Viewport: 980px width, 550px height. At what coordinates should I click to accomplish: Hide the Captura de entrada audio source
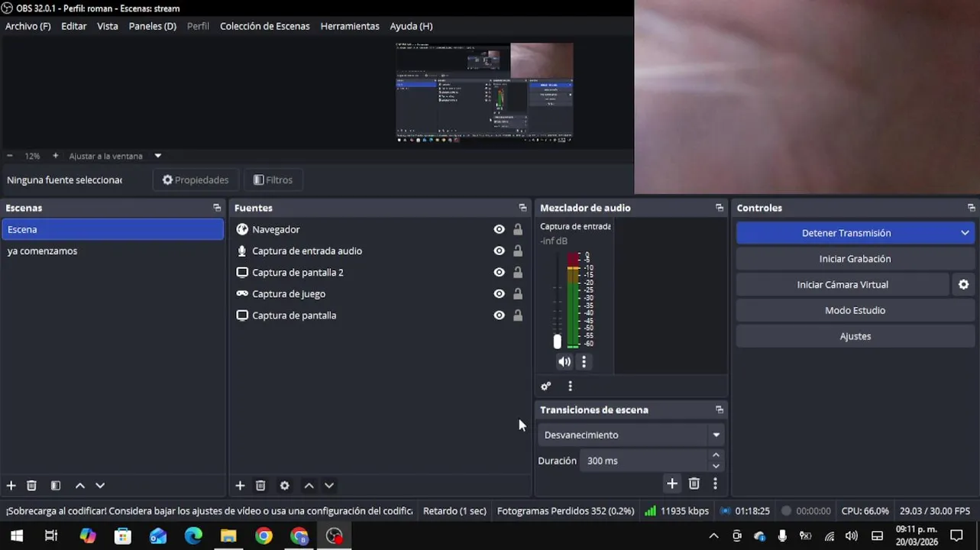pyautogui.click(x=499, y=251)
